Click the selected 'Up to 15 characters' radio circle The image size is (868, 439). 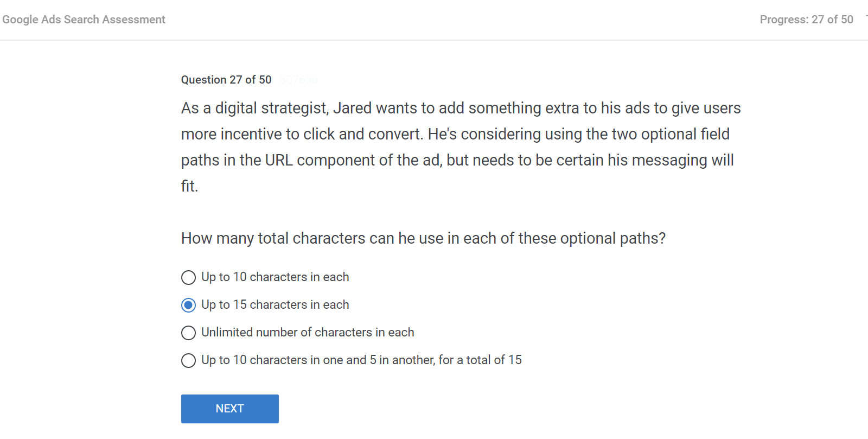[x=188, y=306]
